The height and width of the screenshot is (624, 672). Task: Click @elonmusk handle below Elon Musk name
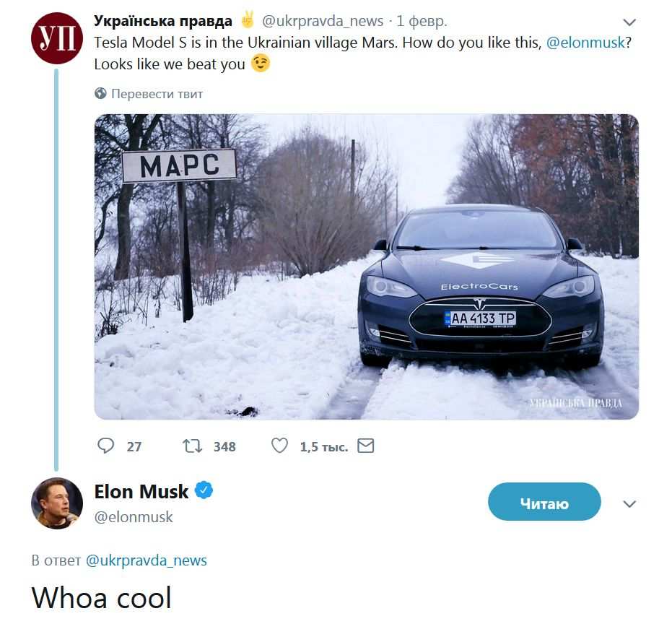click(134, 516)
